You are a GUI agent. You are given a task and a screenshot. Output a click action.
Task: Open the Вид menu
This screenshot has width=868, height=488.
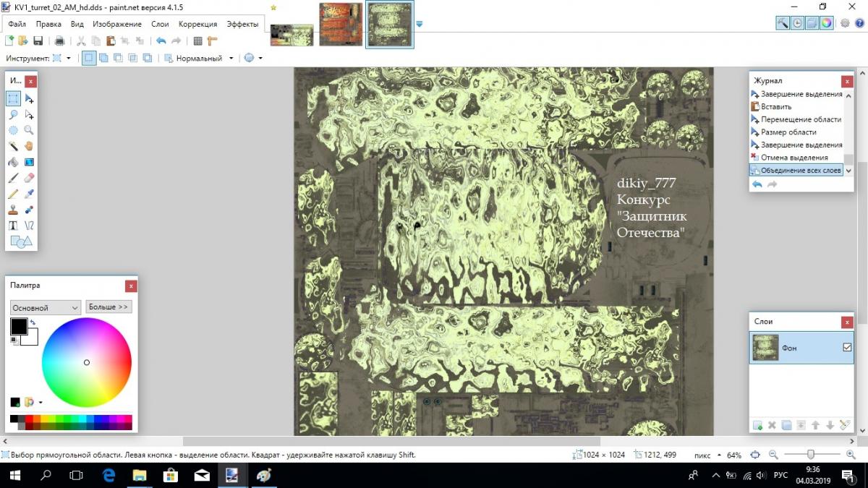(77, 24)
